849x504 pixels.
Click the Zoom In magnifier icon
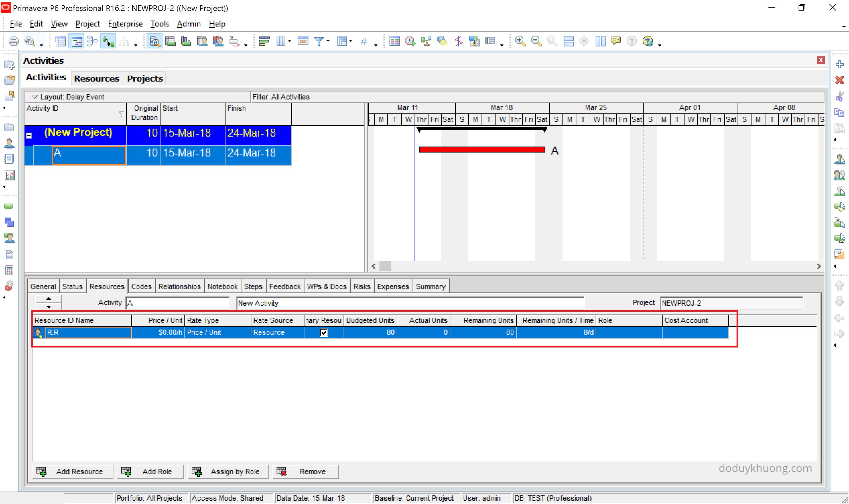click(520, 41)
